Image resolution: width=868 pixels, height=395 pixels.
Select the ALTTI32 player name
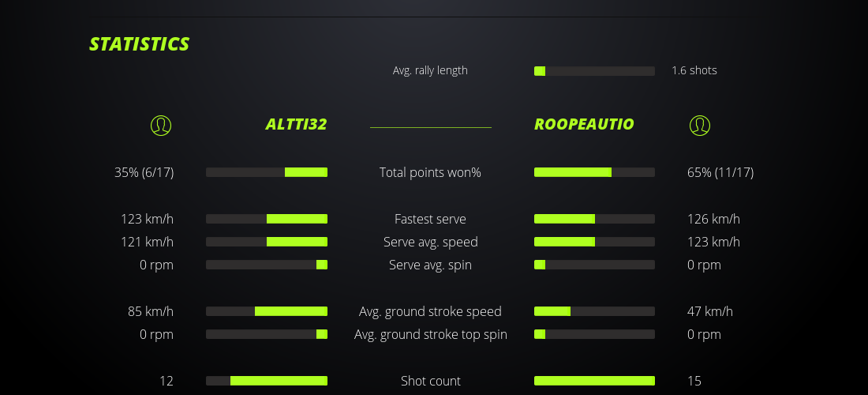[296, 125]
